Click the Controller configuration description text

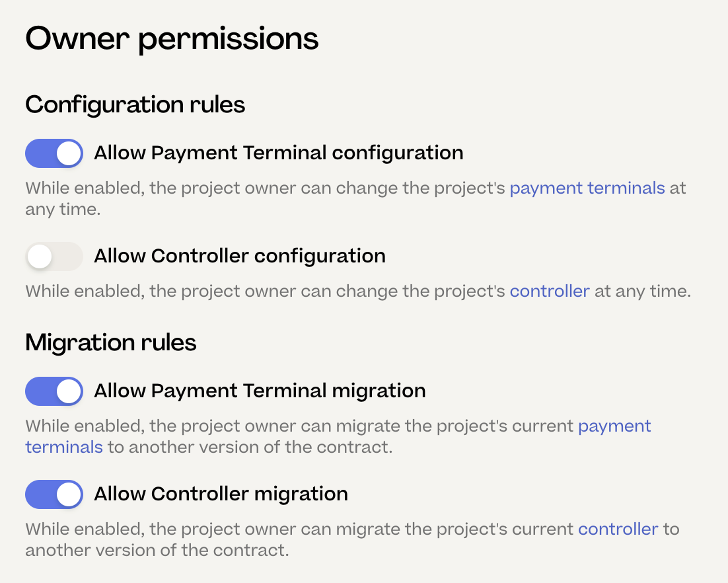[x=264, y=291]
